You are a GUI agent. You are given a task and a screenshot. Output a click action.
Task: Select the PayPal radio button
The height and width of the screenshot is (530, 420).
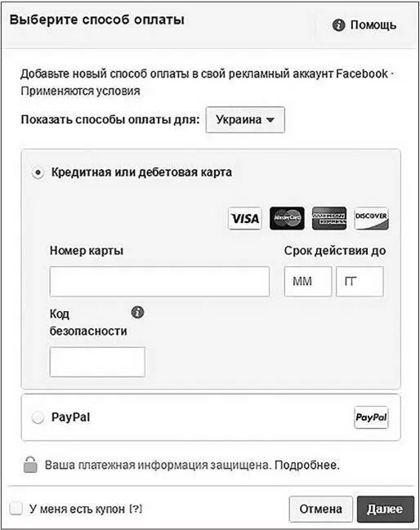tap(38, 417)
